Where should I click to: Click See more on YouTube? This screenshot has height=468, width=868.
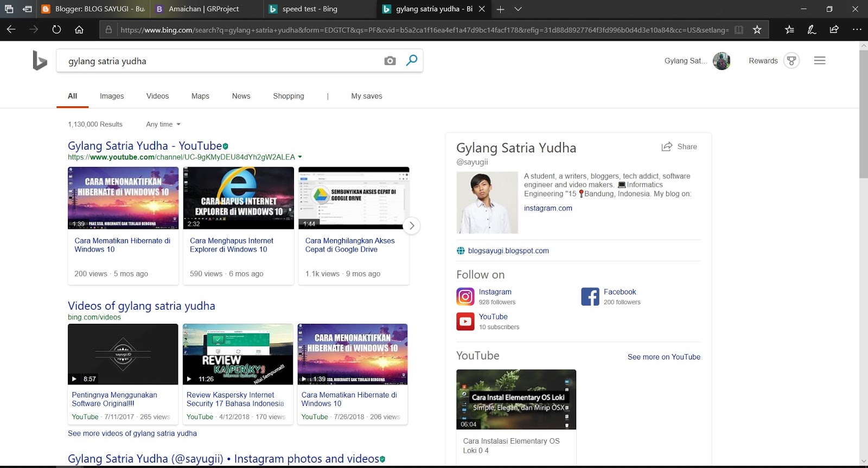(664, 357)
